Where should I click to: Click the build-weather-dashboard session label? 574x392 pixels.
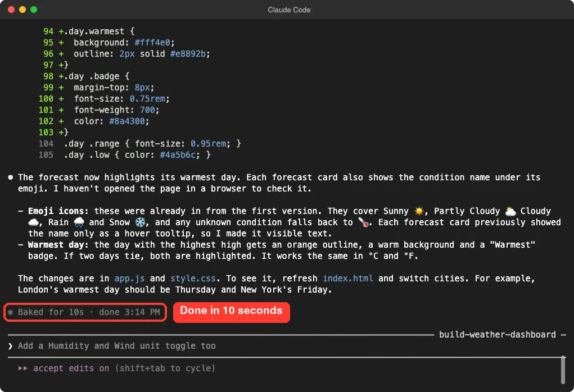(497, 335)
